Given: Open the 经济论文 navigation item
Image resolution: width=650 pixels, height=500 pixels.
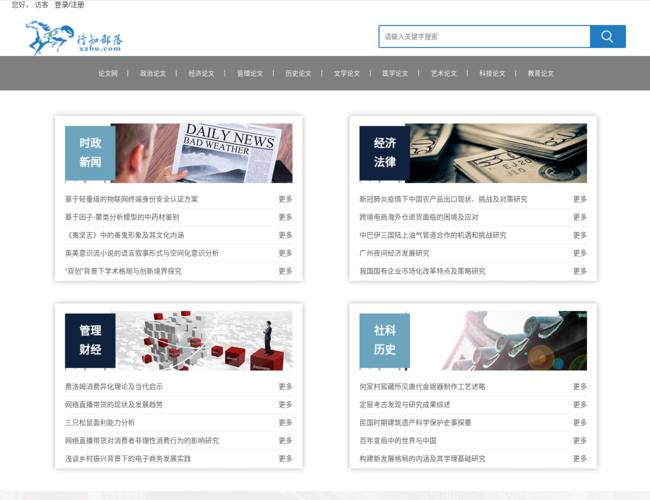Looking at the screenshot, I should click(x=201, y=73).
